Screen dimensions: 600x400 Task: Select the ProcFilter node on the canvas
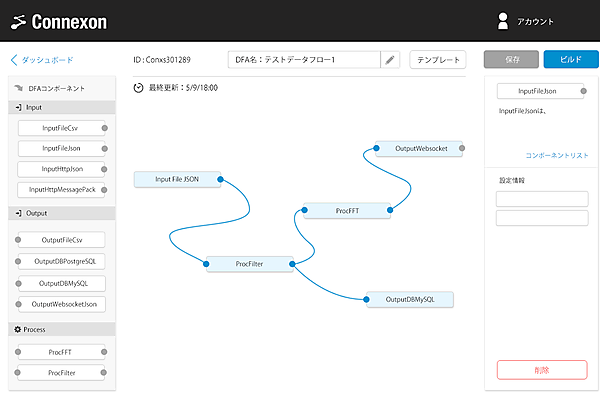coord(248,264)
